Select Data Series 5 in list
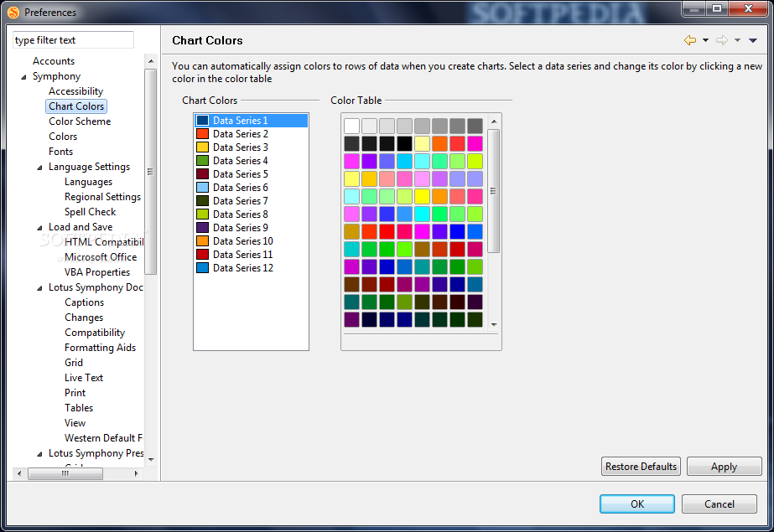 [x=252, y=174]
